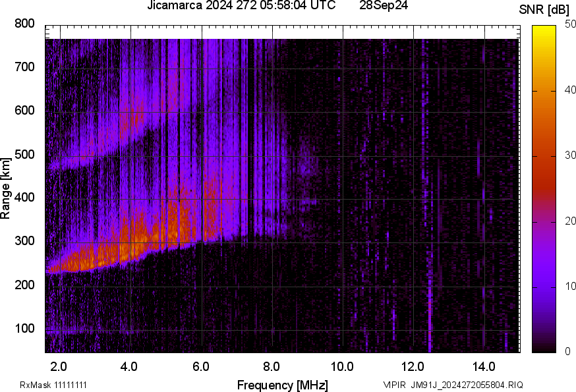
Task: Click the range tick label '400'
Action: click(24, 197)
